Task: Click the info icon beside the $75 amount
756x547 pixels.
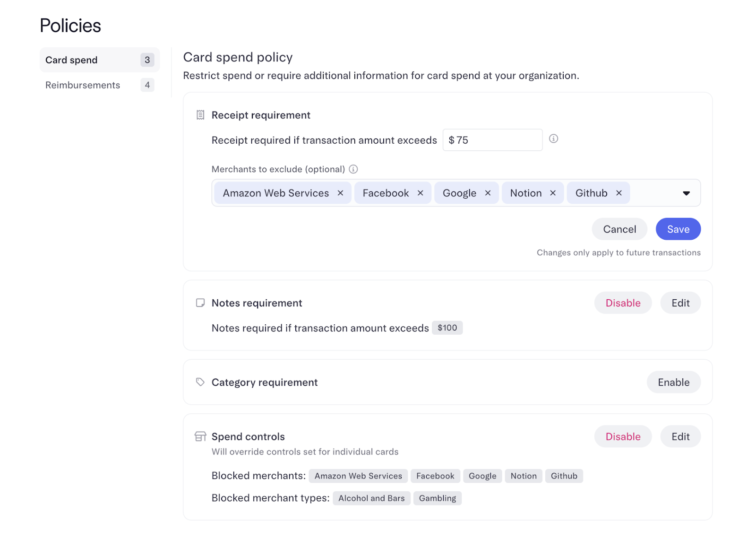Action: [553, 139]
